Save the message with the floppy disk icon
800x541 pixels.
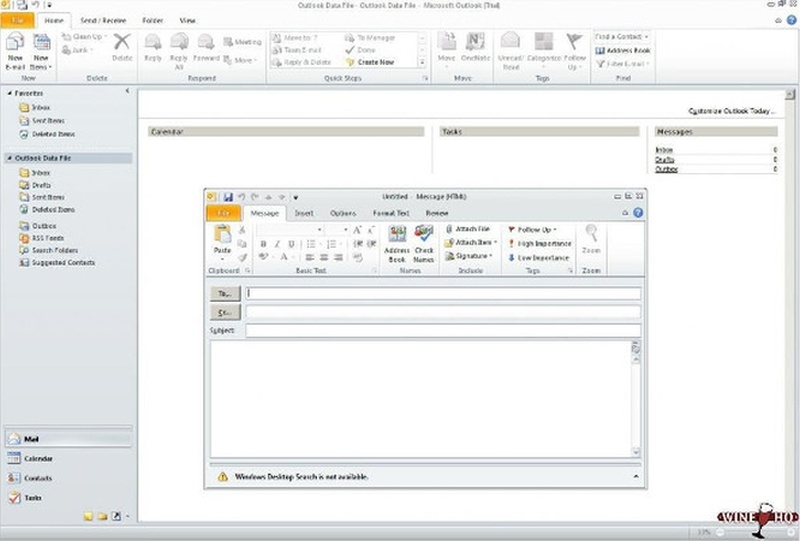tap(228, 197)
